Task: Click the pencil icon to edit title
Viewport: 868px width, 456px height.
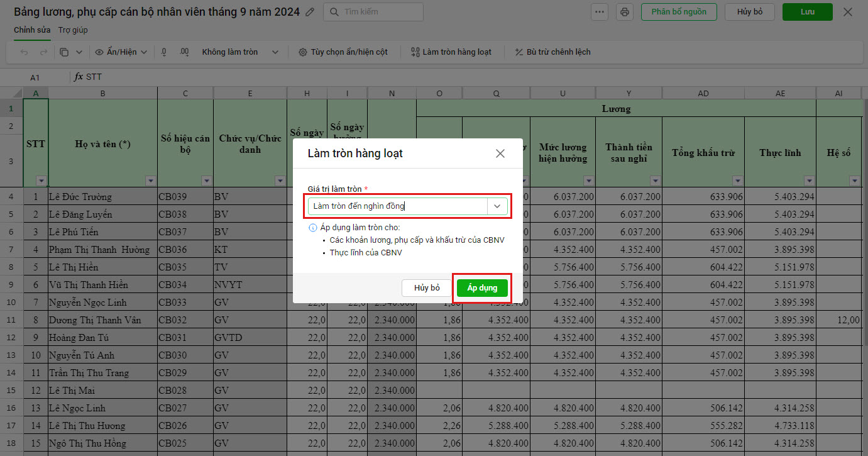Action: (309, 12)
